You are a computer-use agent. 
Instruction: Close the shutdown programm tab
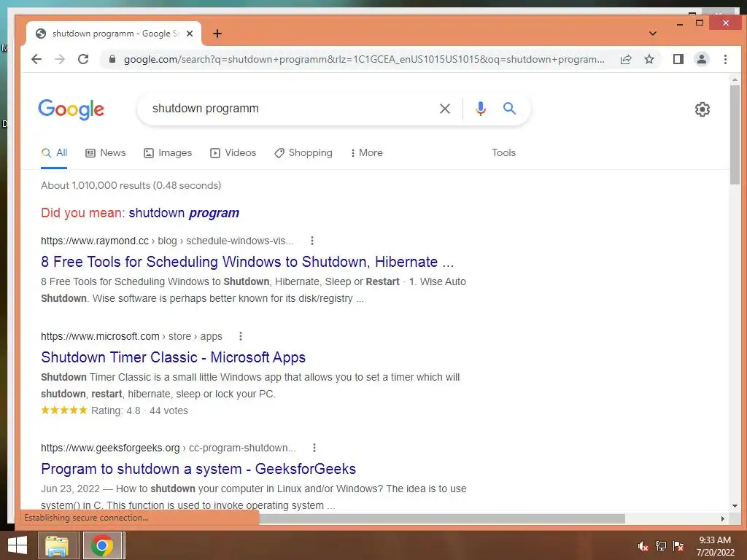(190, 34)
